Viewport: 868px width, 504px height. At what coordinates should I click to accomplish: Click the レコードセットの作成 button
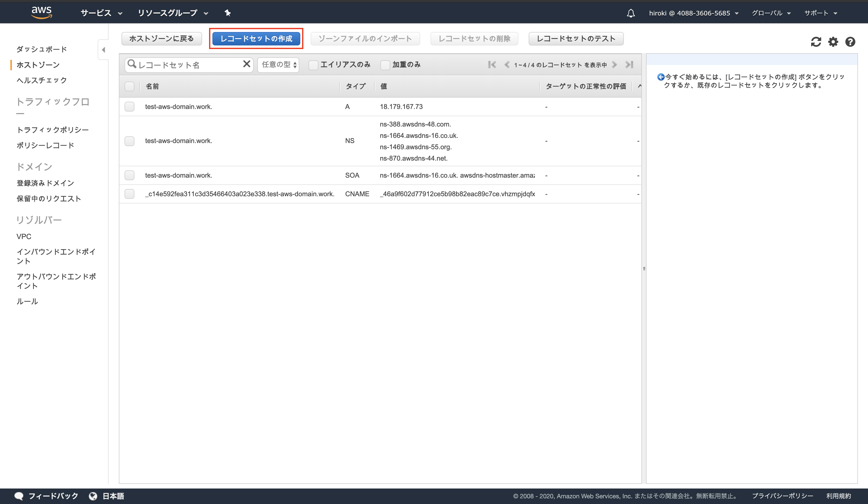[256, 38]
